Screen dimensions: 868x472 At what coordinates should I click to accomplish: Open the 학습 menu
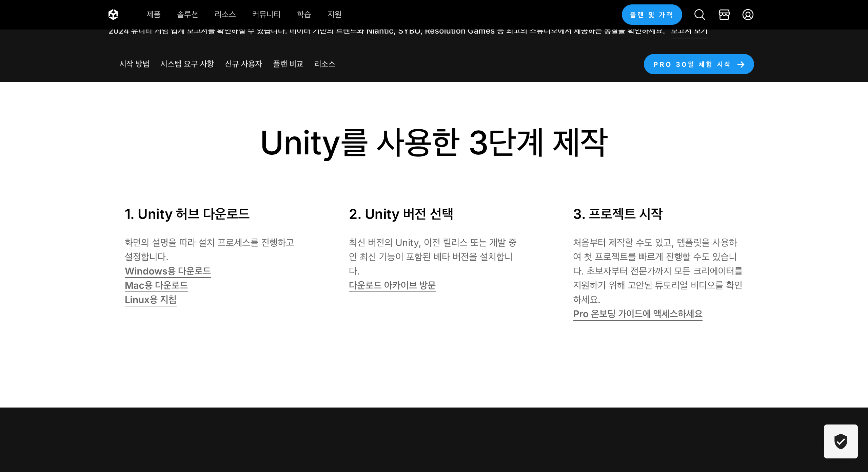pos(304,14)
